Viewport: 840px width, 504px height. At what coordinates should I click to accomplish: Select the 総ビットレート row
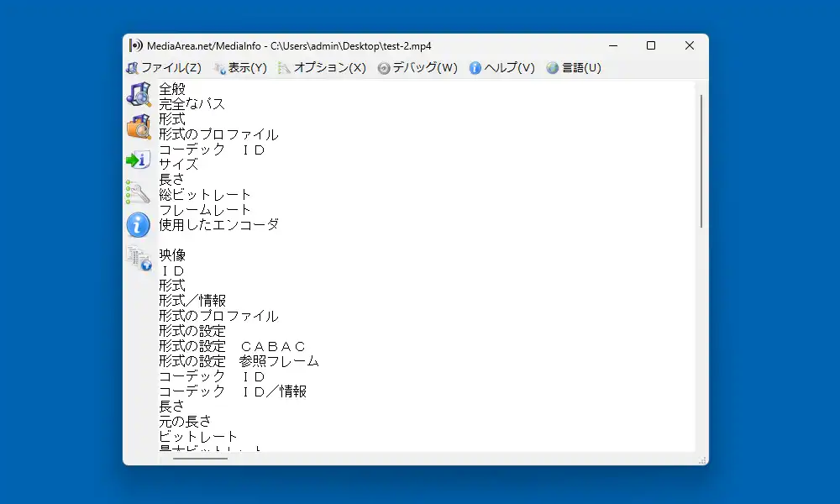(205, 194)
